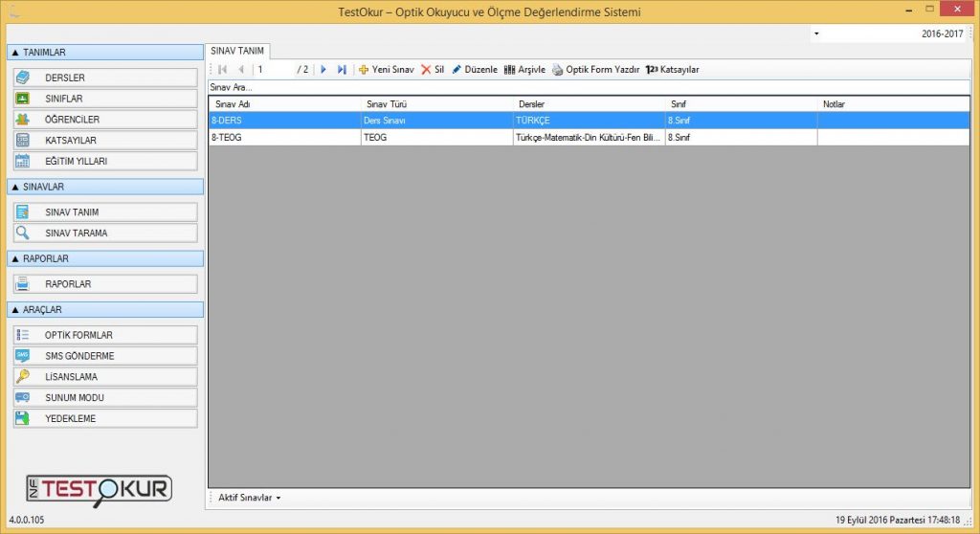Open ÖĞRENCİLER from the sidebar
Image resolution: width=980 pixels, height=534 pixels.
[105, 119]
